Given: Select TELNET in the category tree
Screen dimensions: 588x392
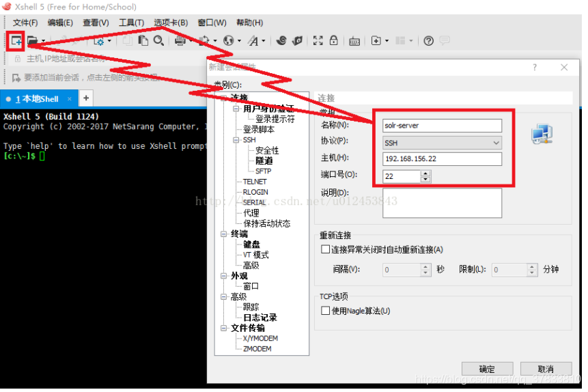Looking at the screenshot, I should click(x=255, y=182).
